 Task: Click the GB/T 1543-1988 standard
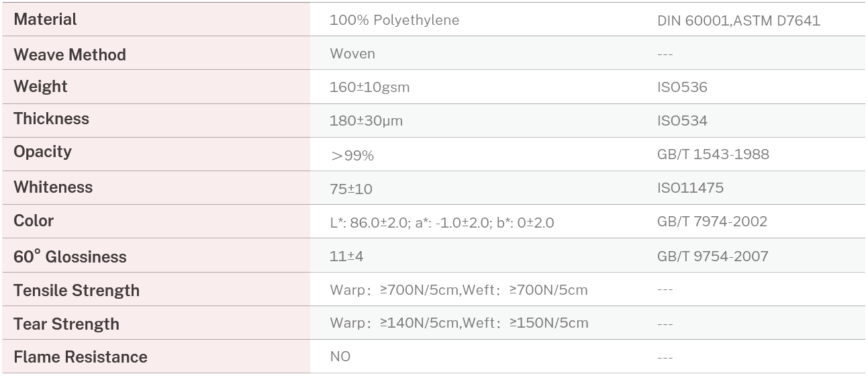(713, 154)
